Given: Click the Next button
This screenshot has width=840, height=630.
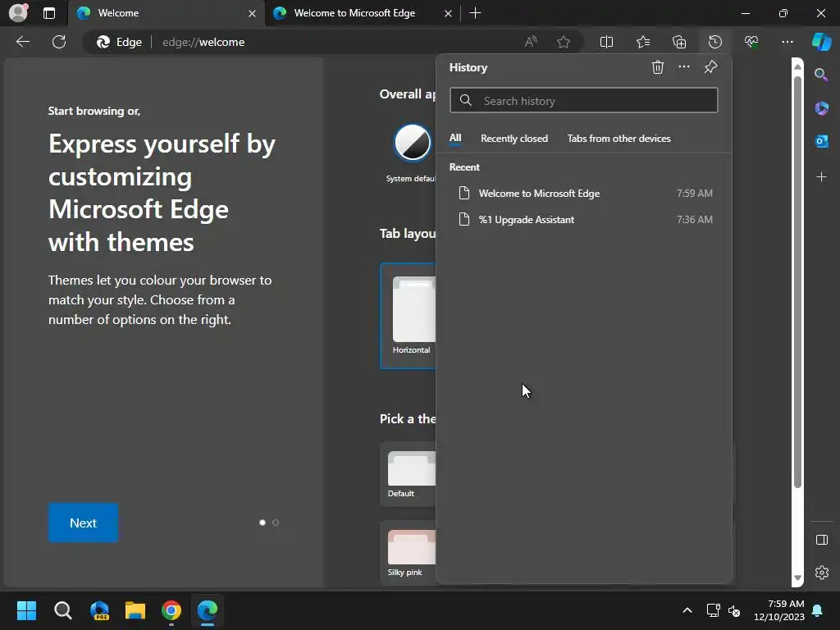Looking at the screenshot, I should 83,523.
